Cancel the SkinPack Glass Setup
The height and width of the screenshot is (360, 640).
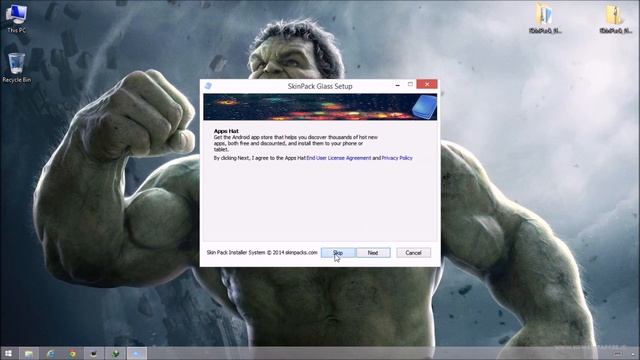click(413, 253)
